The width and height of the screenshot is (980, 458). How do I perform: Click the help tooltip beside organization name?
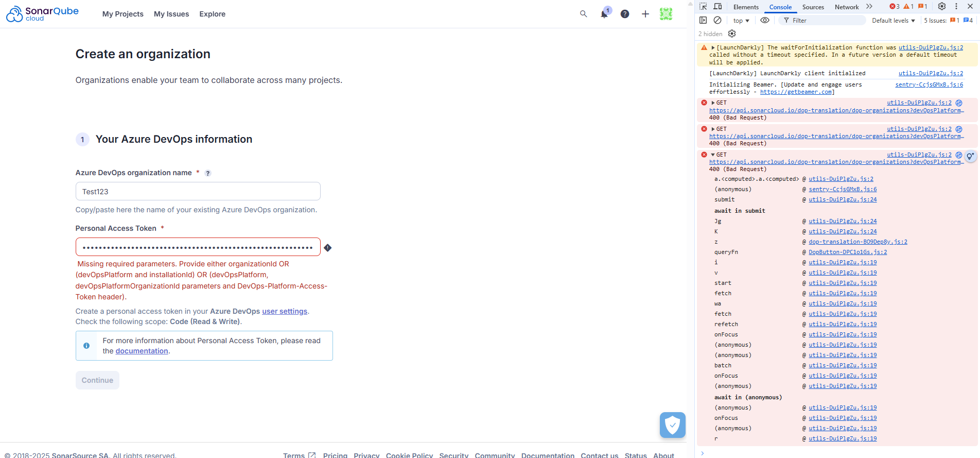(208, 173)
